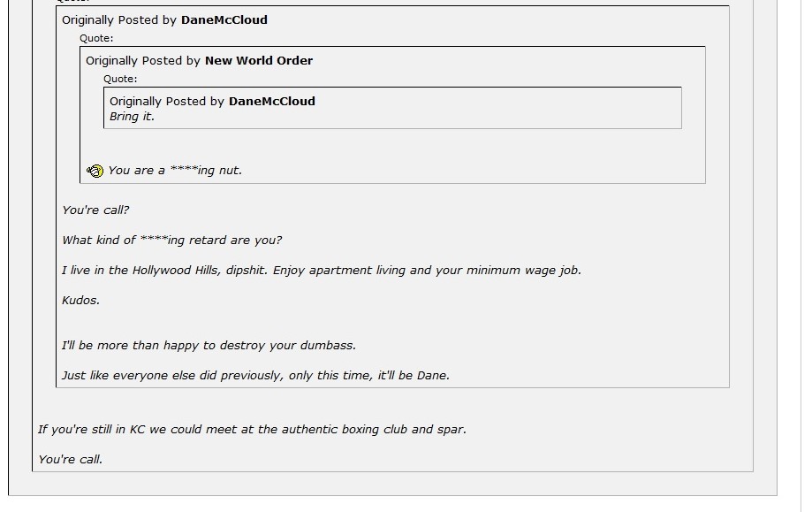Viewport: 812px width, 512px height.
Task: Click 'What kind of ****ing retard' sentence
Action: 172,240
